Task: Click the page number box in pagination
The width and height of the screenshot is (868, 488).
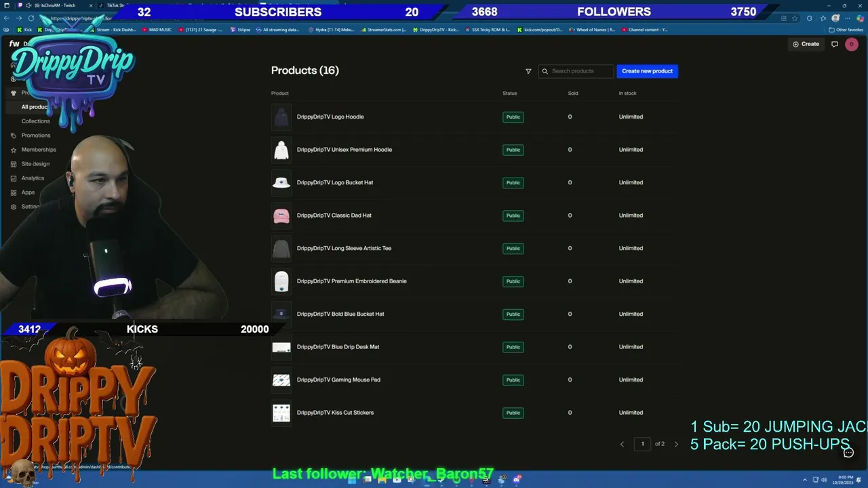Action: [x=643, y=444]
